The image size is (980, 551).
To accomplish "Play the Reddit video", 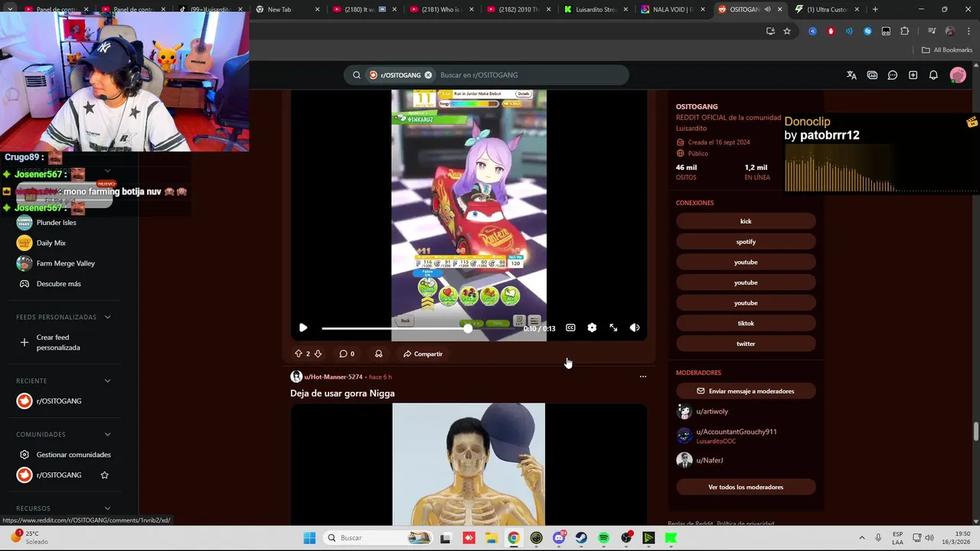I will pyautogui.click(x=303, y=328).
